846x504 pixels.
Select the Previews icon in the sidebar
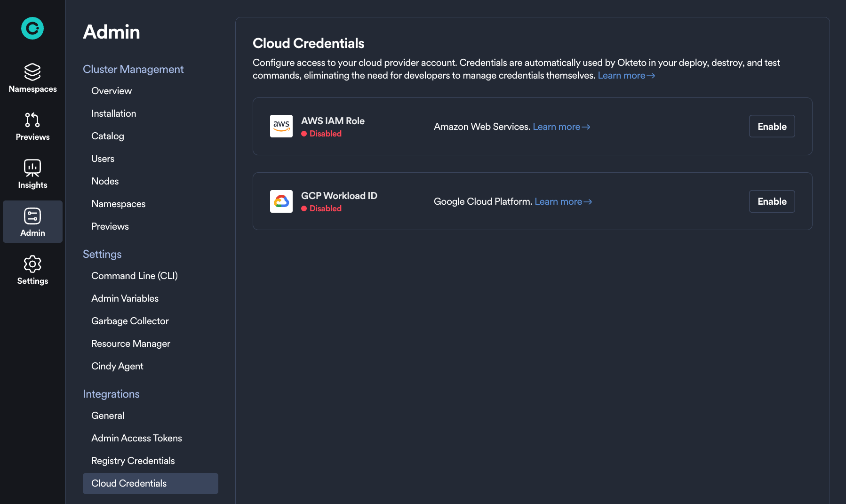pos(32,126)
